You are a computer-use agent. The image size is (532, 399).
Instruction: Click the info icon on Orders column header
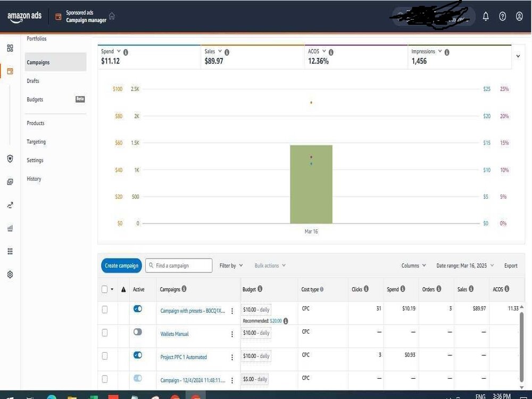(439, 289)
